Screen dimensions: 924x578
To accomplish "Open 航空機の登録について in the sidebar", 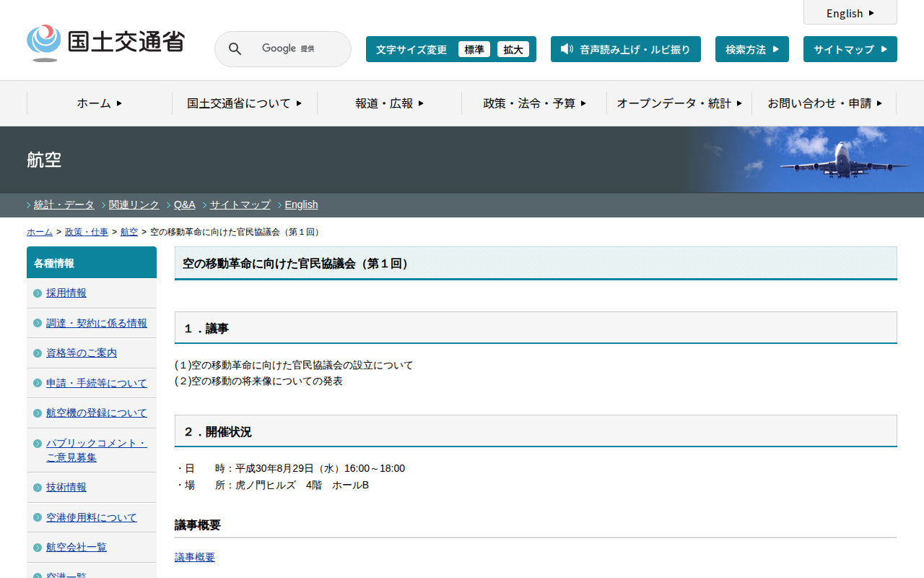I will (x=97, y=413).
